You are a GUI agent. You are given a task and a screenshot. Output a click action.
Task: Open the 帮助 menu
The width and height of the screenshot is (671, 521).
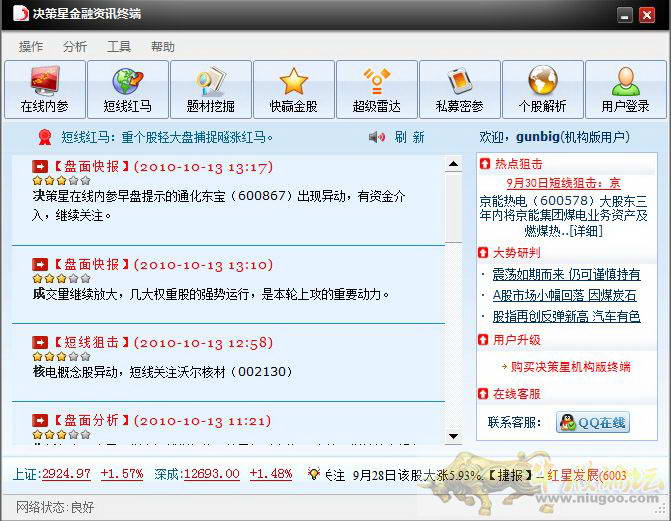163,46
